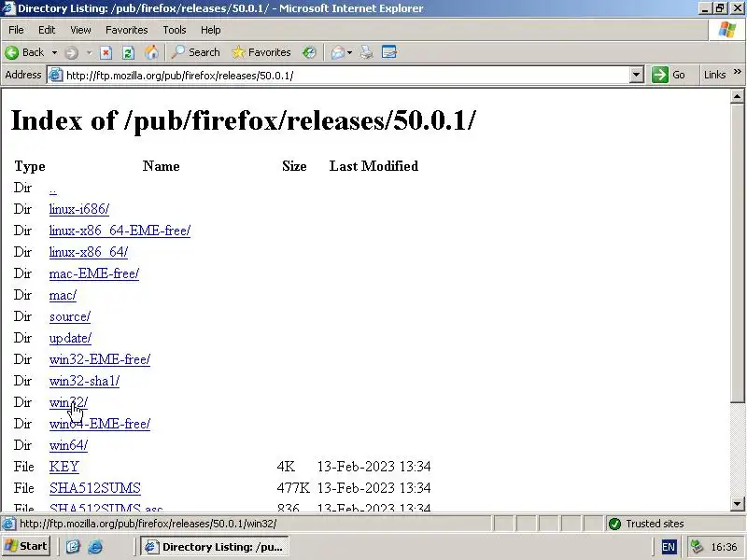Click the Windows flag logo throbber
Screen dimensions: 747x560
coord(727,30)
